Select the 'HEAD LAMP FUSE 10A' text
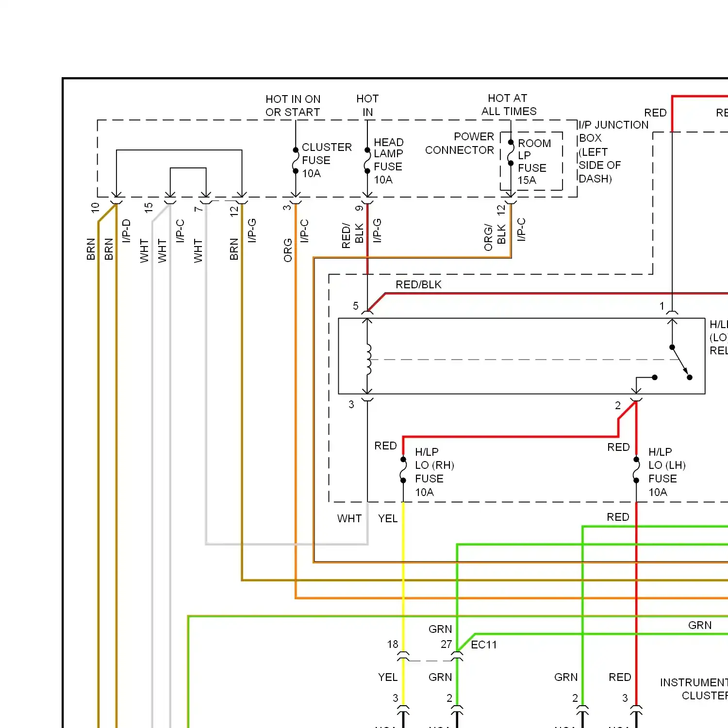 388,161
